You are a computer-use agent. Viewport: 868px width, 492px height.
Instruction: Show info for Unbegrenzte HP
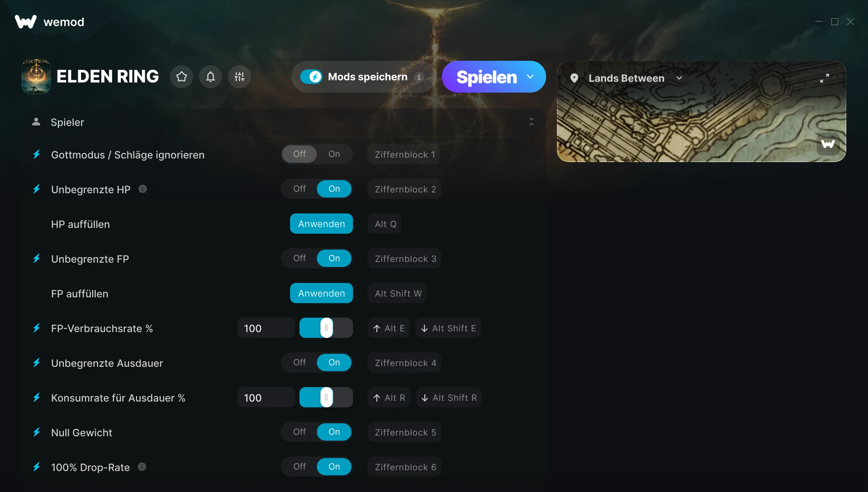tap(143, 189)
